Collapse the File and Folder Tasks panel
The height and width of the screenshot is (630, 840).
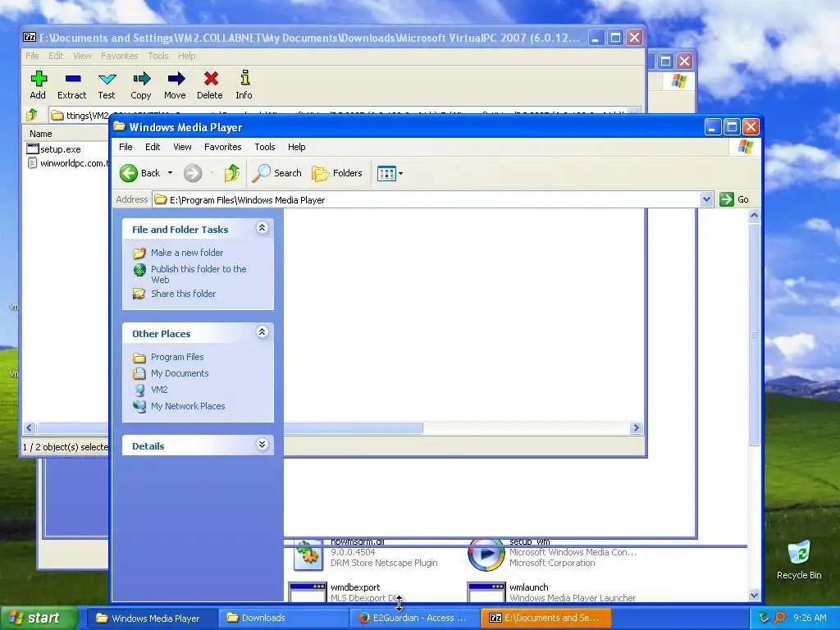(262, 228)
